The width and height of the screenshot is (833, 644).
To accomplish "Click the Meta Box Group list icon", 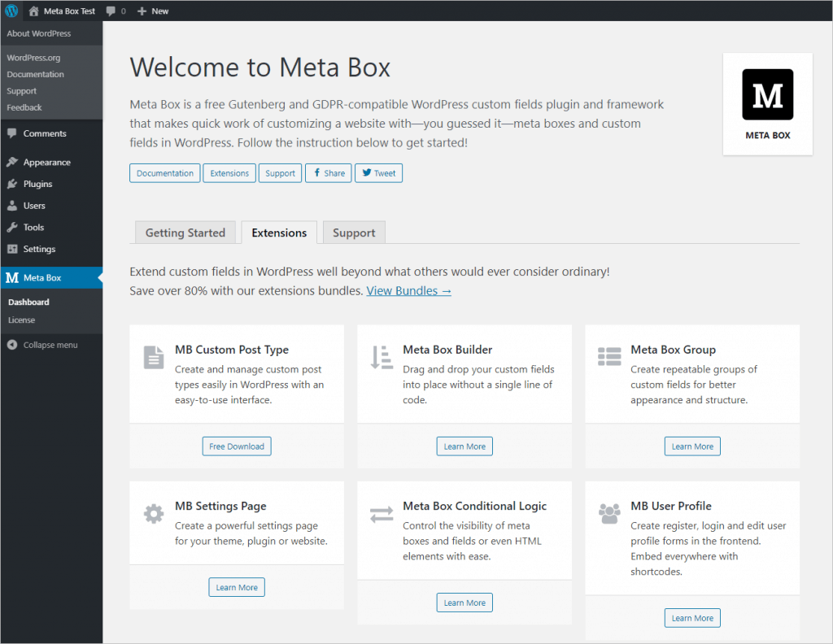I will click(x=609, y=356).
